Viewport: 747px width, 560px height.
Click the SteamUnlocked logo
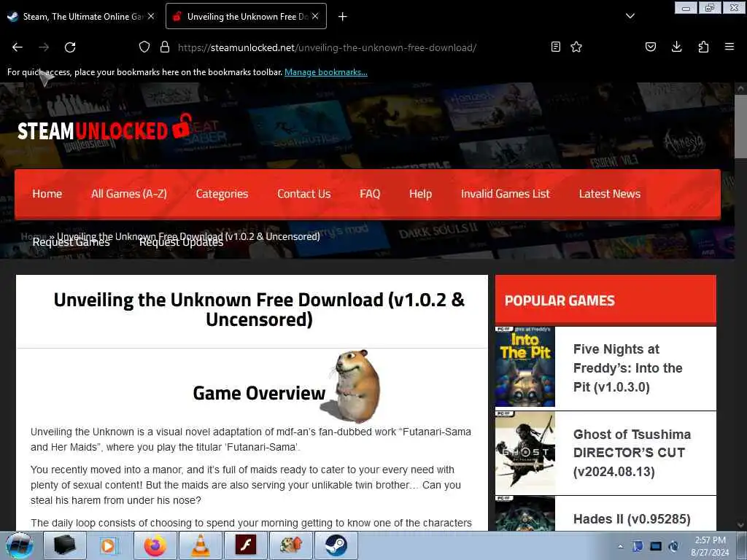[105, 128]
